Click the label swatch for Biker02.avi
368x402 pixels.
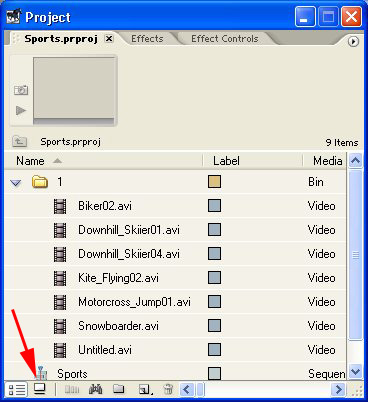pos(214,206)
